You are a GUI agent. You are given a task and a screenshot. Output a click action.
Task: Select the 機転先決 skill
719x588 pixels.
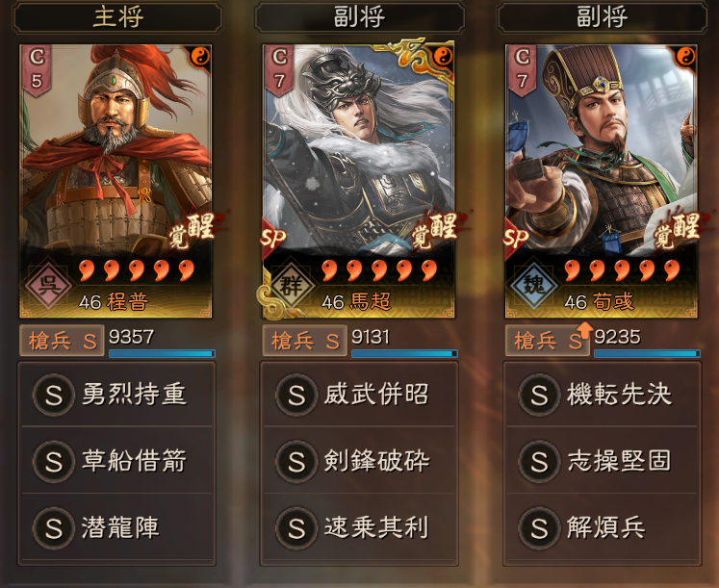603,395
